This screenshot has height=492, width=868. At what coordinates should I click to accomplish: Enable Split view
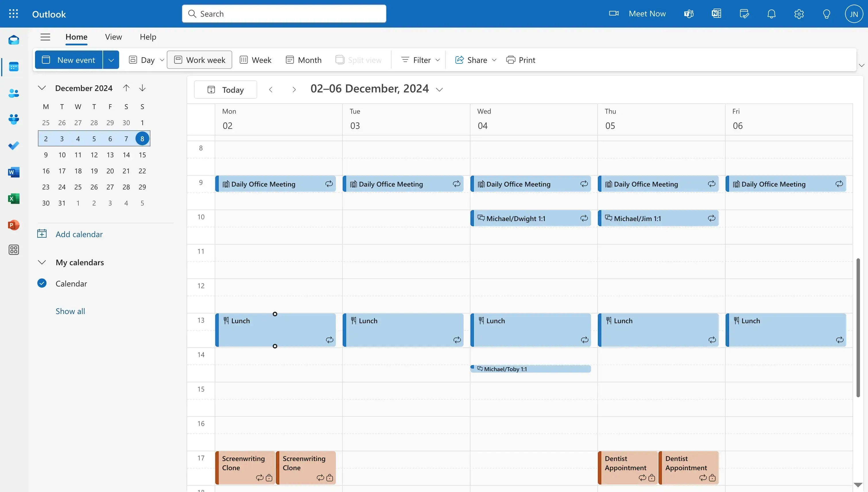359,59
